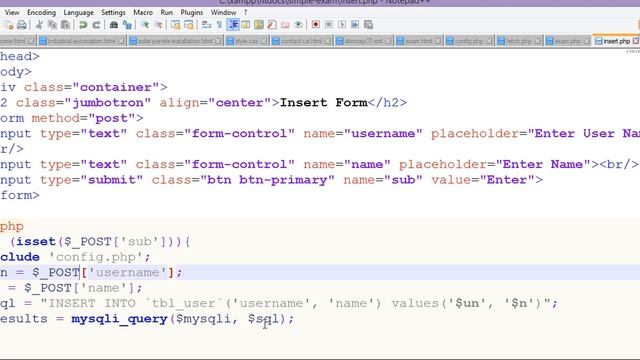Open the Settings menu

point(113,12)
